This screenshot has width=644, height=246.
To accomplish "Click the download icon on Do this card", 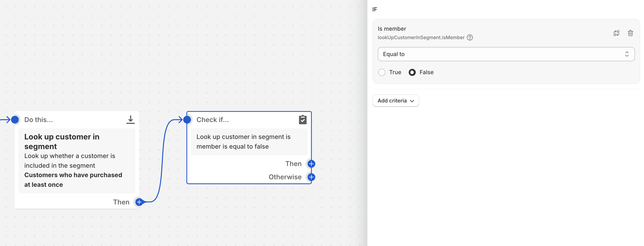I will pos(130,120).
